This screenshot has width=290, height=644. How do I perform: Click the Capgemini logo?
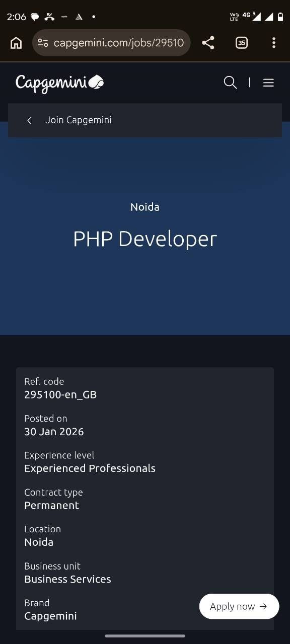pyautogui.click(x=59, y=83)
